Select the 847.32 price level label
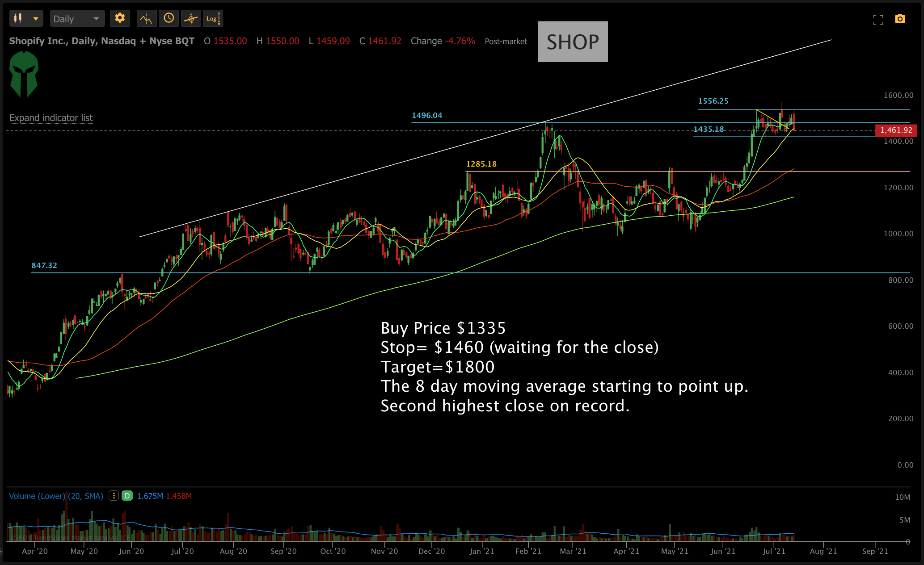Image resolution: width=924 pixels, height=565 pixels. (x=44, y=265)
